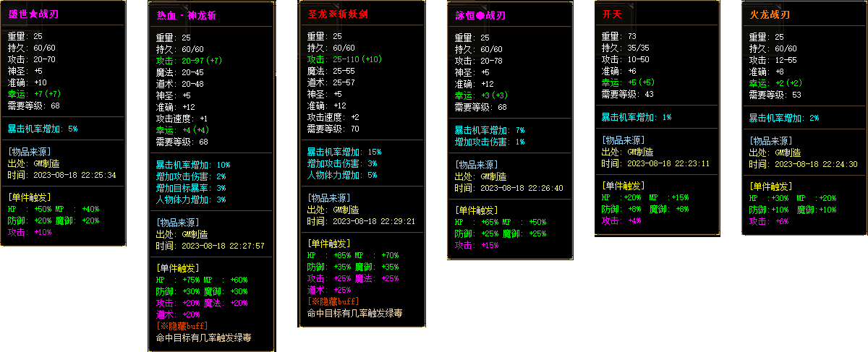Click 攻击: 25-110 (+10) stat line
This screenshot has width=868, height=352.
click(x=344, y=59)
